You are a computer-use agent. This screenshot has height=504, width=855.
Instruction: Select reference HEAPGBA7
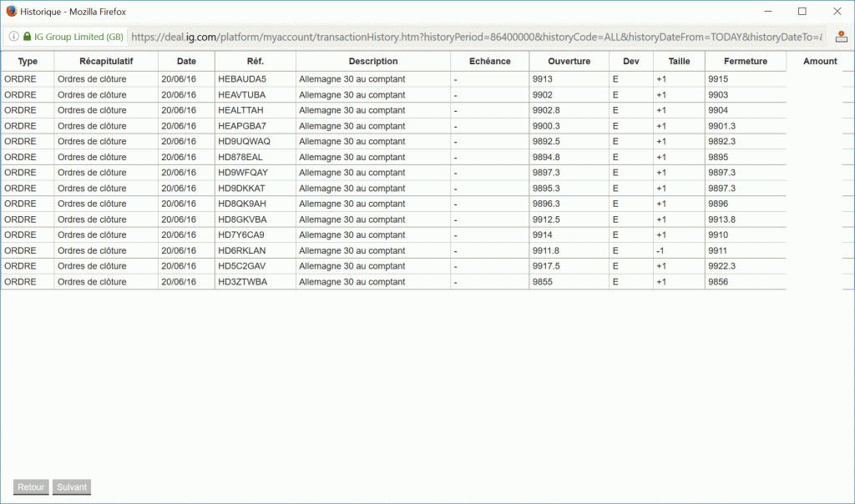[242, 126]
